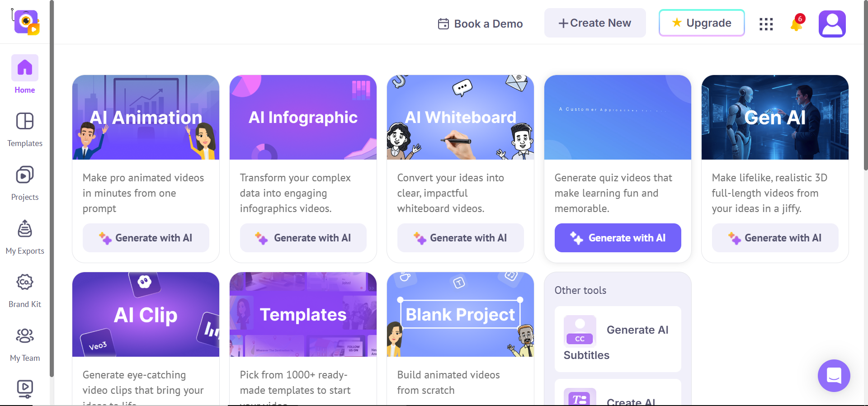Click the app logo in the sidebar's upper corner
This screenshot has width=868, height=406.
[26, 22]
